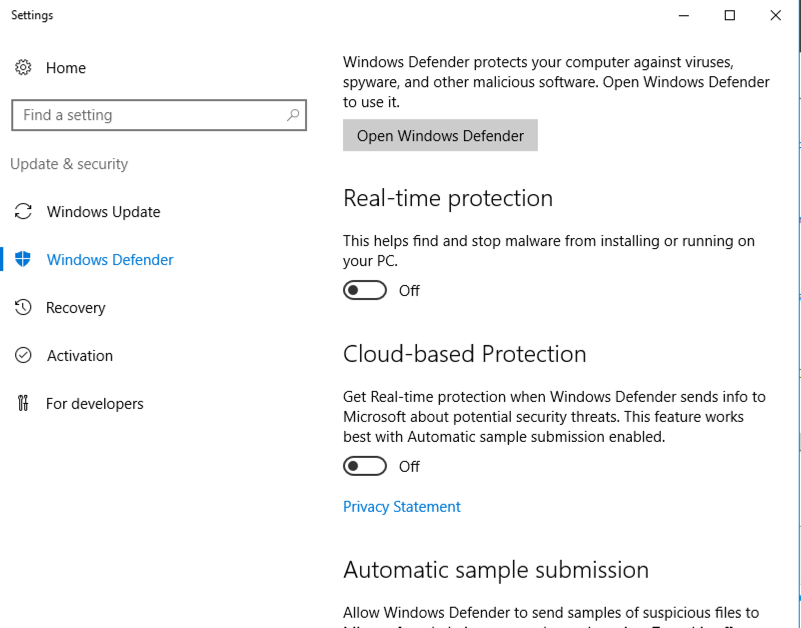Screen dimensions: 801x628
Task: Click the For developers tools icon
Action: (x=23, y=404)
